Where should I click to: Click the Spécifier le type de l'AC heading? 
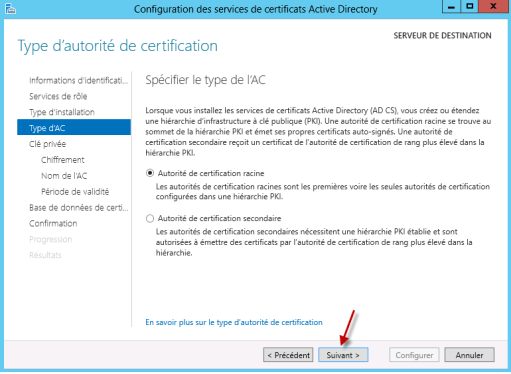click(205, 80)
